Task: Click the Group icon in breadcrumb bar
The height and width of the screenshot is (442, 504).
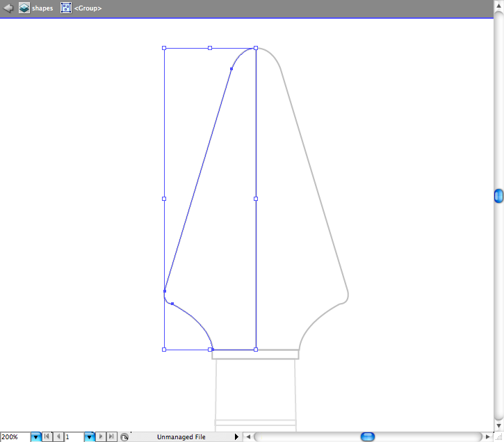Action: [x=66, y=8]
